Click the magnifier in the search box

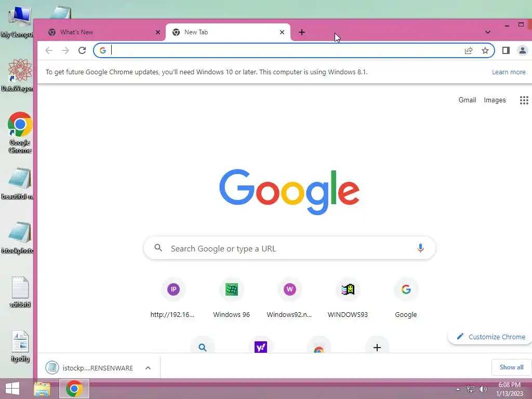tap(158, 248)
